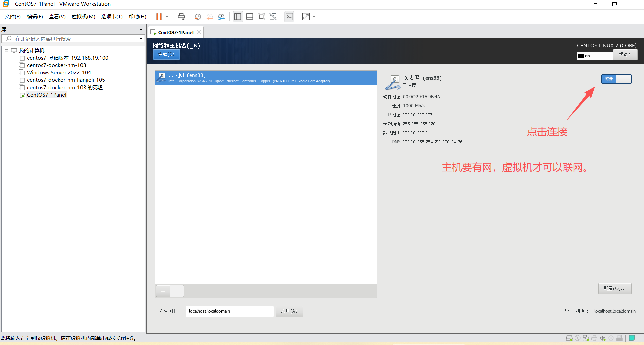Screen dimensions: 644x345
Task: Select centos7_基础版本_192.168.19.100 VM
Action: pyautogui.click(x=67, y=58)
